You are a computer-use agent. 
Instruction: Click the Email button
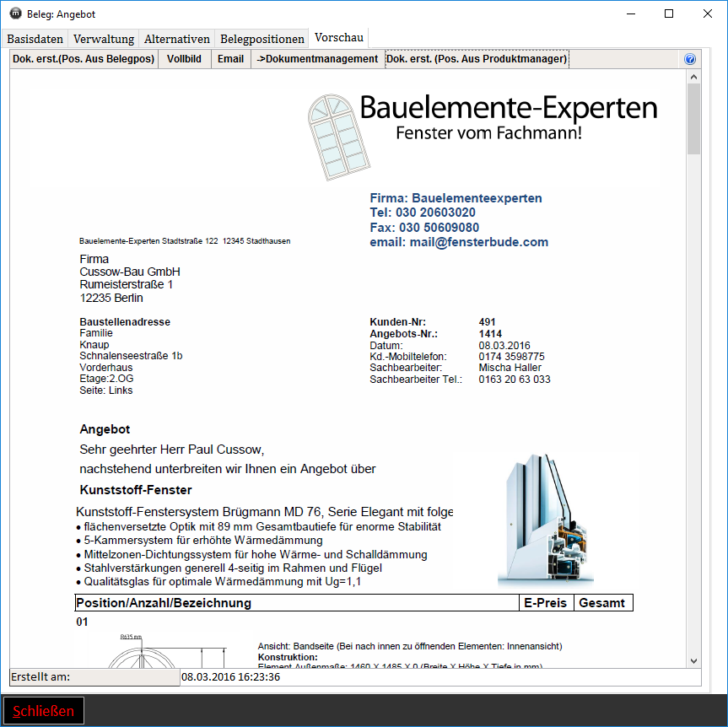pos(230,59)
